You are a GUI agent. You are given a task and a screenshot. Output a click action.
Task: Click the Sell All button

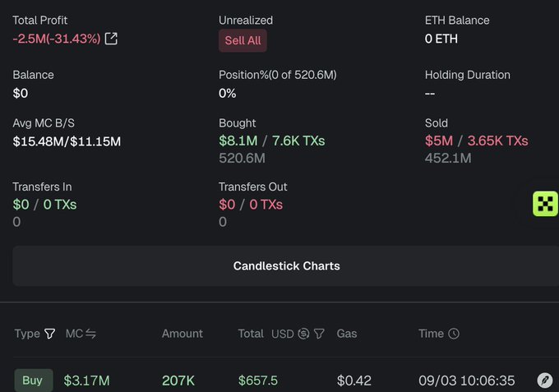click(x=243, y=40)
